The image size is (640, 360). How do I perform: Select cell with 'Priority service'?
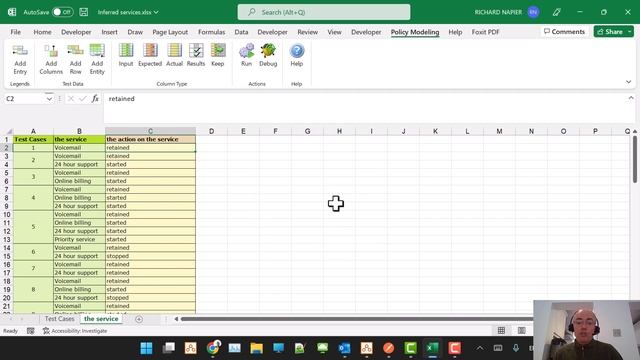[x=79, y=240]
